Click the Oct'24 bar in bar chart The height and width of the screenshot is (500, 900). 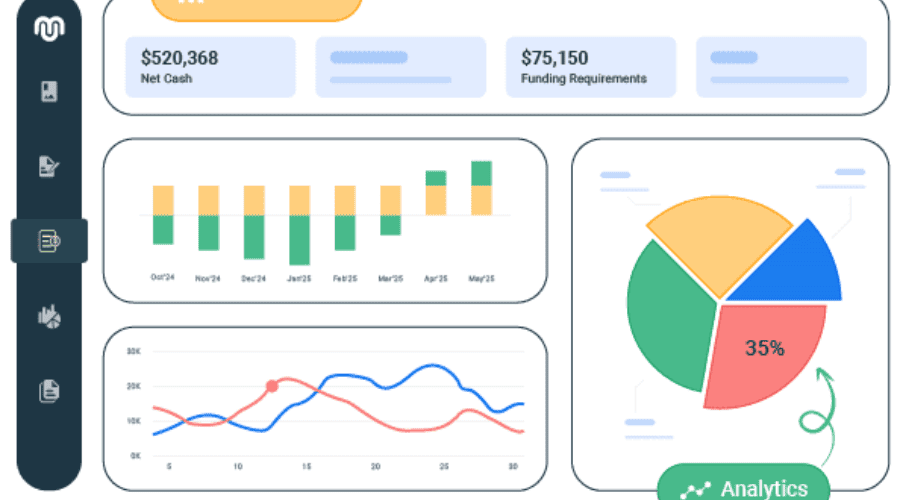(x=163, y=215)
